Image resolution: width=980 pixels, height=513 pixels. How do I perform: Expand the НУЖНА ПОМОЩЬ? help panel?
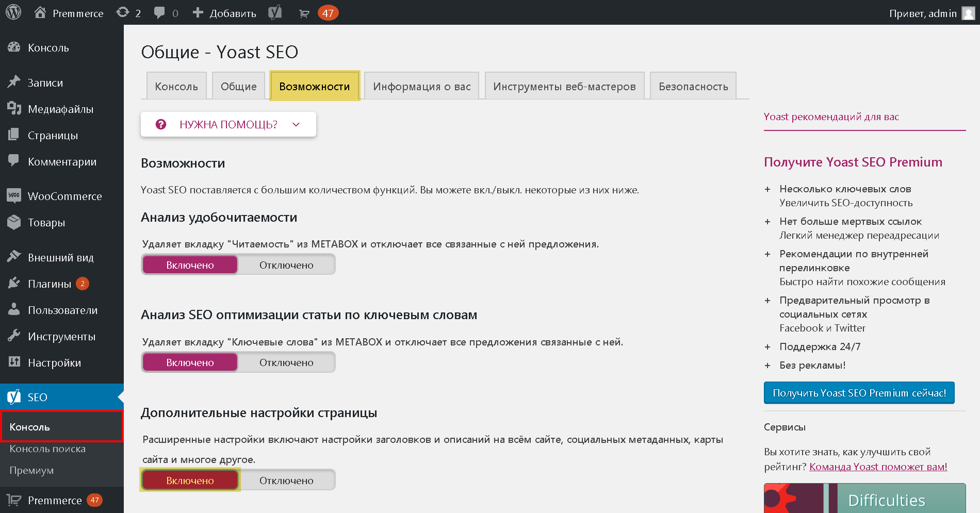[x=228, y=124]
